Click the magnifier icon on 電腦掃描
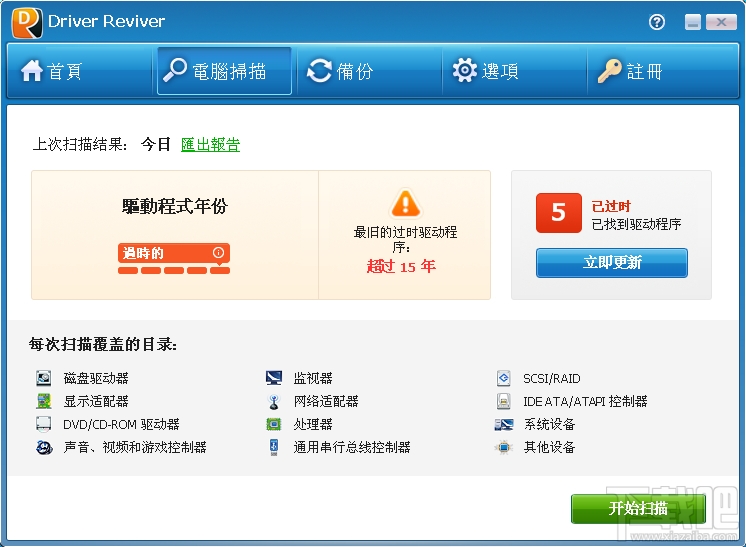746x547 pixels. [175, 70]
